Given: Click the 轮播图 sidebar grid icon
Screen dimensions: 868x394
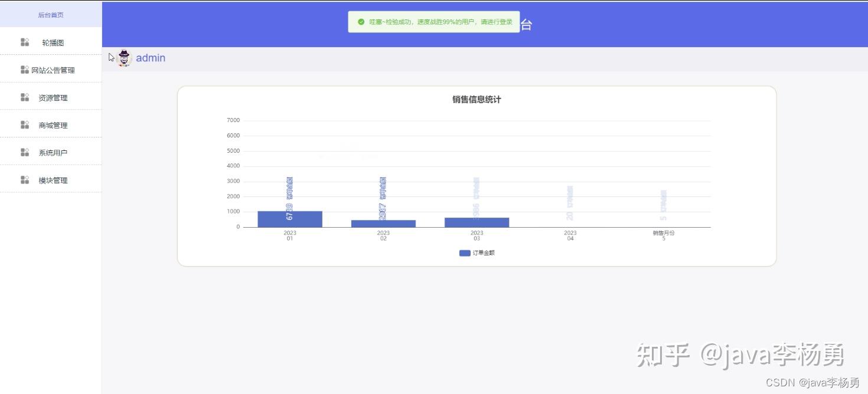Looking at the screenshot, I should tap(24, 41).
